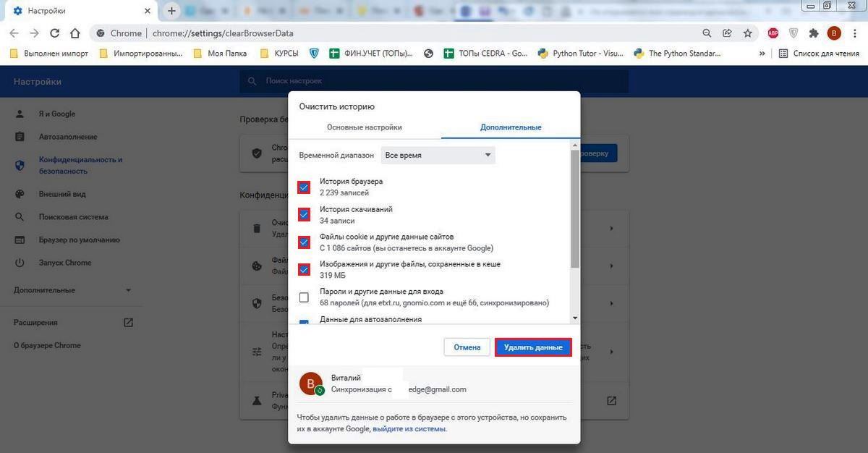The height and width of the screenshot is (453, 868).
Task: Click 'Удалить данные' button
Action: click(x=533, y=347)
